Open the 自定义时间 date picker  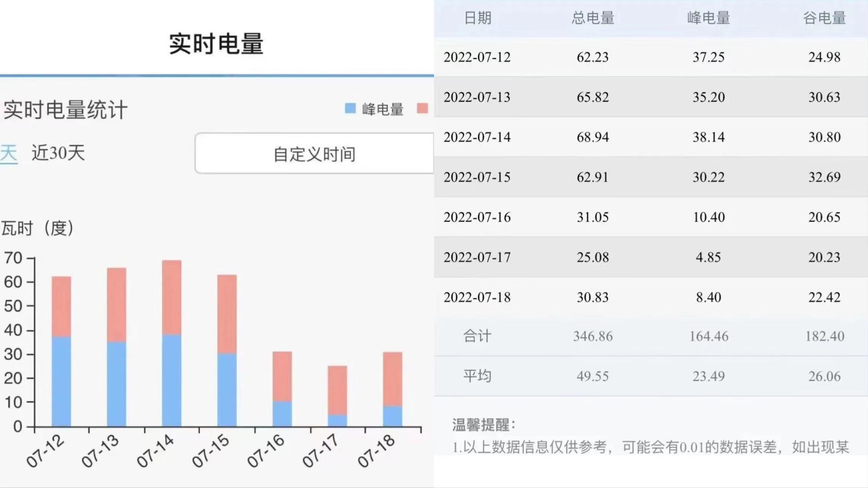pyautogui.click(x=314, y=154)
